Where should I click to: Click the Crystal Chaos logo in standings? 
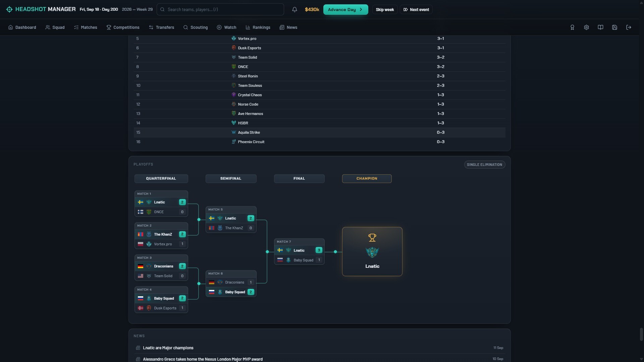click(234, 95)
